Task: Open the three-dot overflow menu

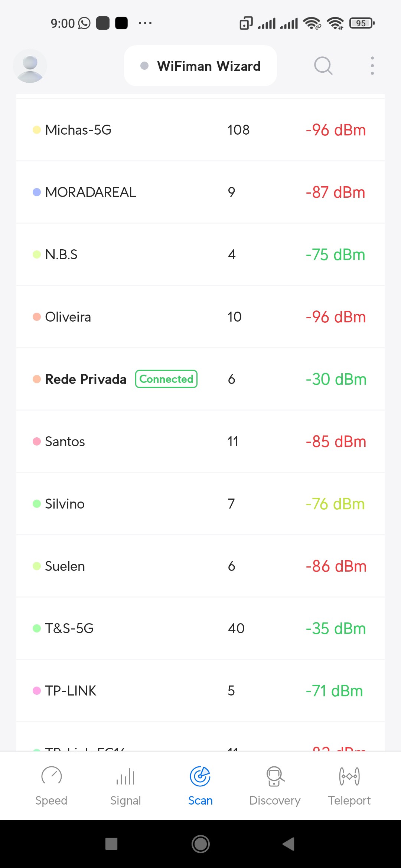Action: [x=372, y=66]
